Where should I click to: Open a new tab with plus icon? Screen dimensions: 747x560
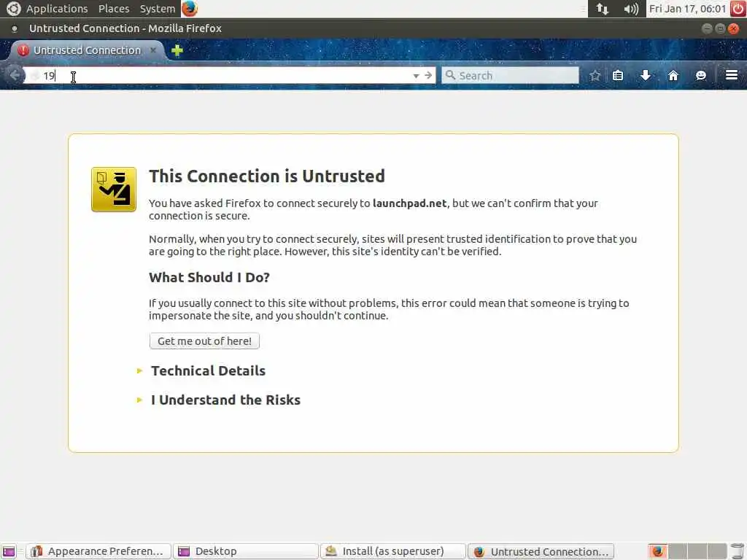pos(177,50)
